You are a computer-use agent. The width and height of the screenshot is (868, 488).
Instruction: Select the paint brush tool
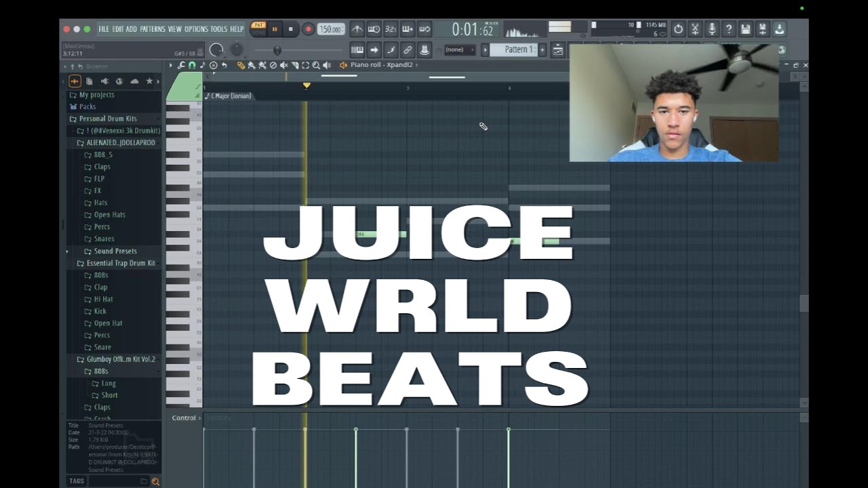click(252, 65)
